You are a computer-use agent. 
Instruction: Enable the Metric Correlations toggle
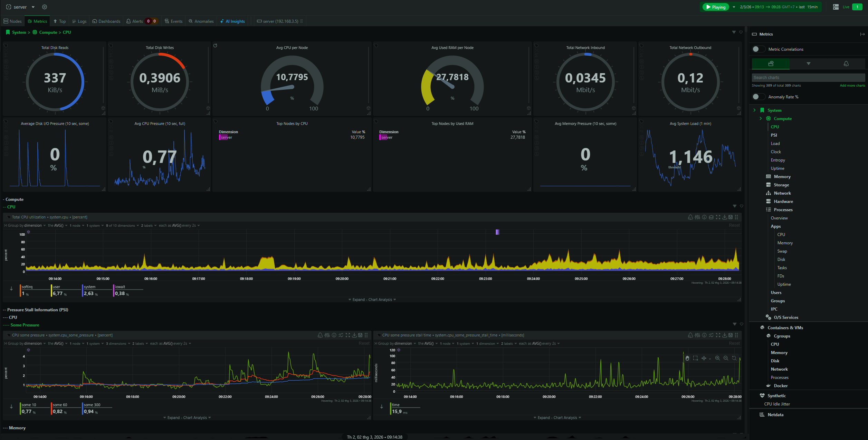(x=758, y=49)
